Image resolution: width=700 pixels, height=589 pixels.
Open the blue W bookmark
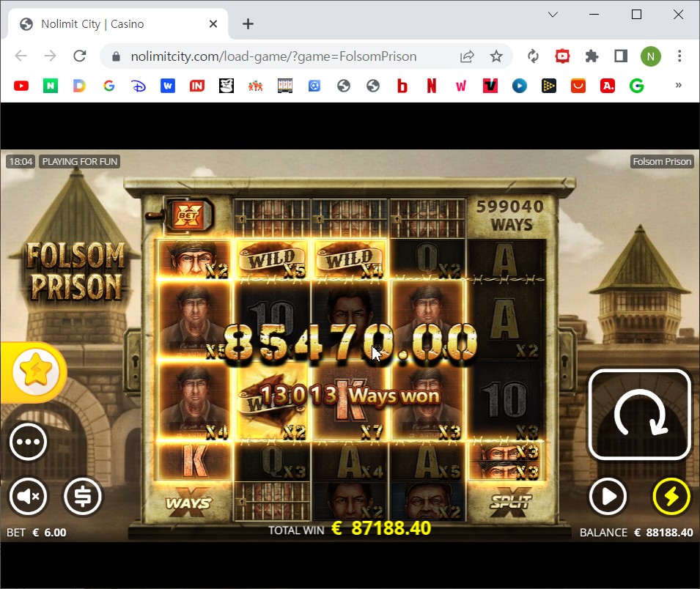168,86
